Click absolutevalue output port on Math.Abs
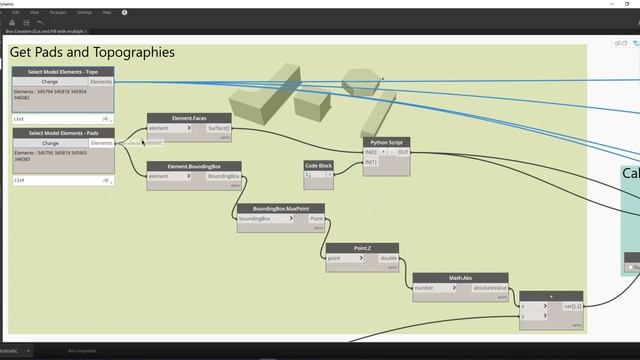 point(490,288)
